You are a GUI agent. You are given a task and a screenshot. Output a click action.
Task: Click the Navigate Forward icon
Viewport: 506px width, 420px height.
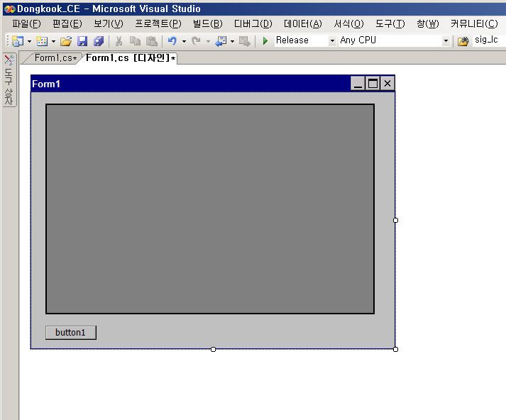coord(244,41)
